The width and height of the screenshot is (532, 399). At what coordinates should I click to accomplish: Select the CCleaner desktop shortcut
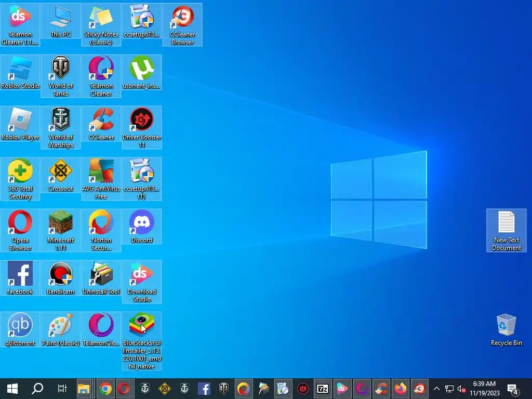point(101,124)
